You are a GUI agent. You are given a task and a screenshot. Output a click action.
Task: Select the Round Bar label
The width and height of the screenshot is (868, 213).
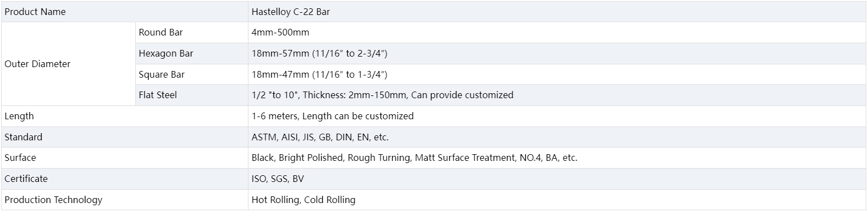pyautogui.click(x=161, y=32)
